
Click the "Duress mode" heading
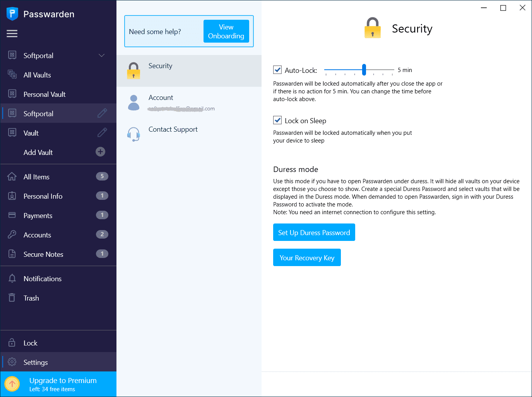click(x=296, y=169)
